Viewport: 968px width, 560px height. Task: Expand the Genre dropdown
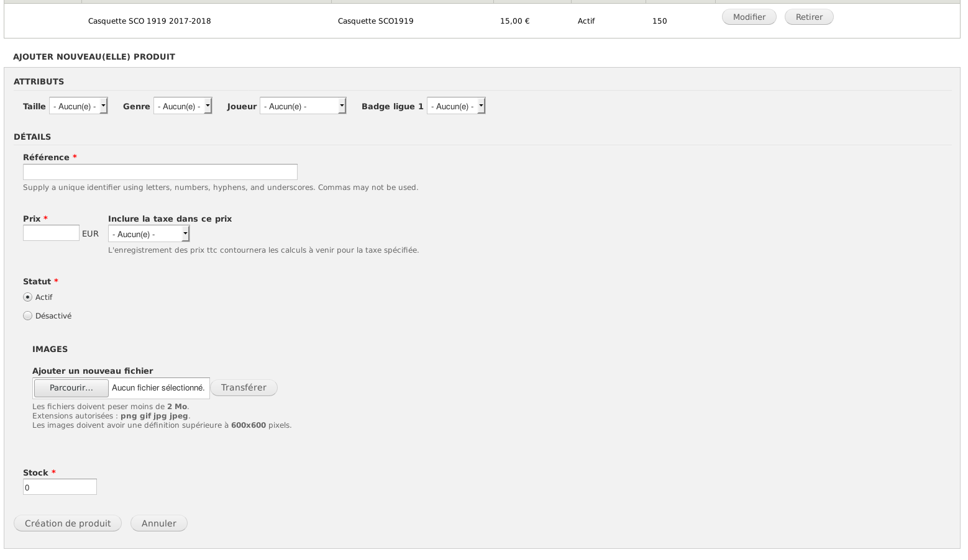(183, 106)
